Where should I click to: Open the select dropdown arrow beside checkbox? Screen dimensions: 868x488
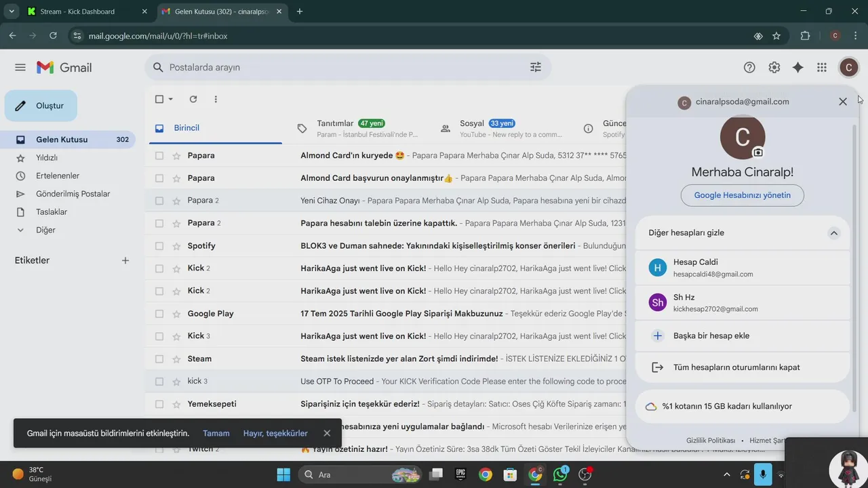pos(171,99)
